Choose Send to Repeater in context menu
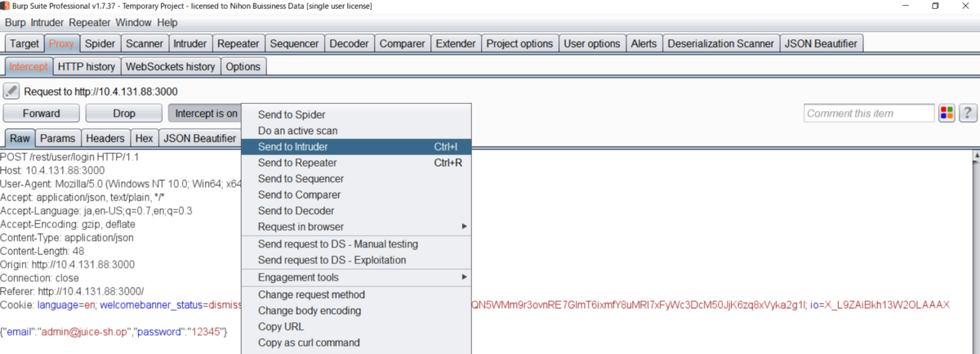 coord(356,163)
